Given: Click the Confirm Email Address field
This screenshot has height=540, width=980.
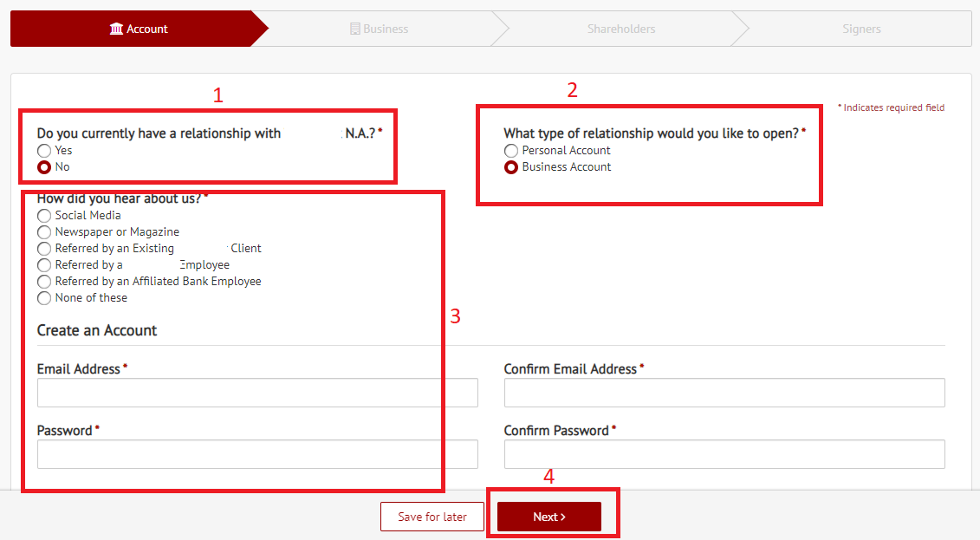Looking at the screenshot, I should click(724, 392).
